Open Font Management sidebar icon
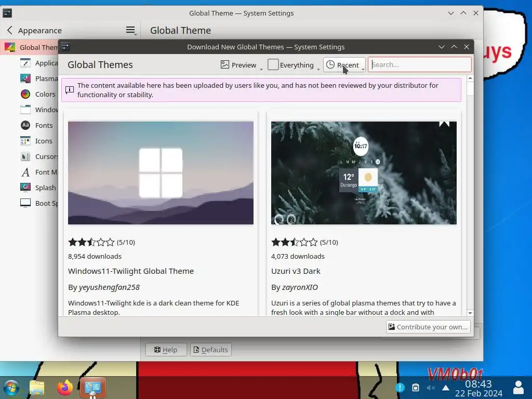The height and width of the screenshot is (399, 532). pyautogui.click(x=25, y=172)
